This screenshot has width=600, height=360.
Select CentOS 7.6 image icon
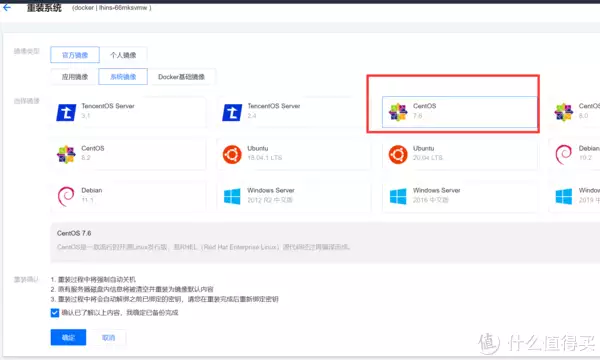[398, 112]
